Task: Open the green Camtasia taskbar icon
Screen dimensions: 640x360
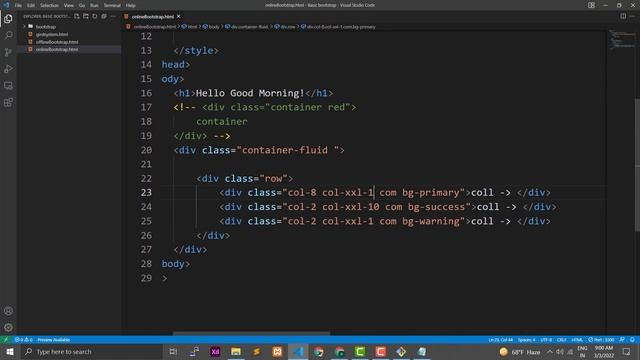Action: click(x=360, y=352)
